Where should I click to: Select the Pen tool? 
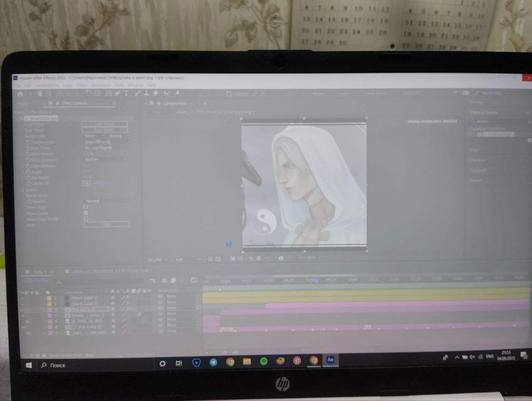coord(117,94)
